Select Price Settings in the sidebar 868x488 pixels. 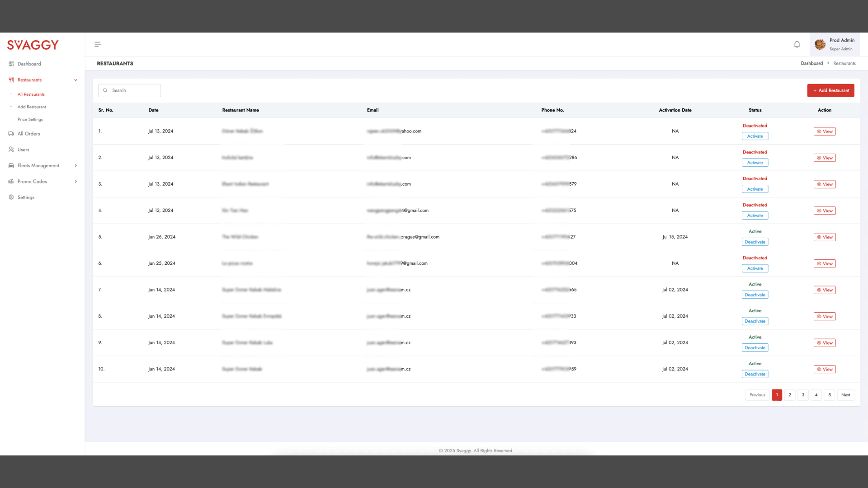click(x=30, y=119)
